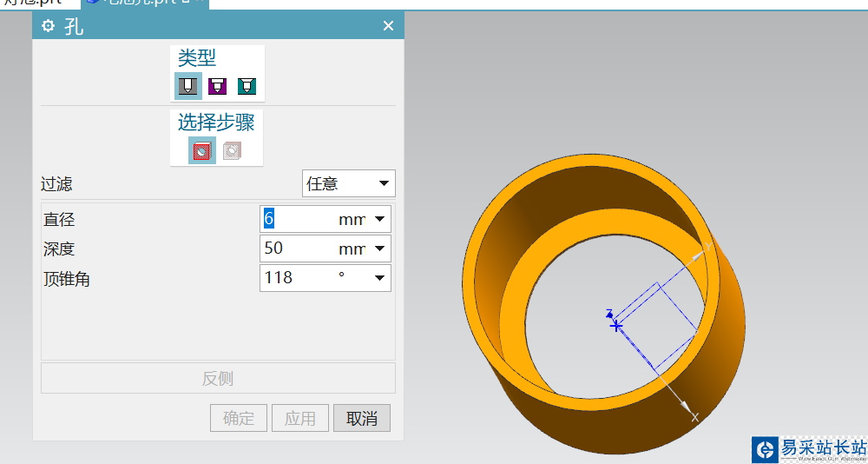Choose the placement face selection step icon
The image size is (868, 464).
202,150
